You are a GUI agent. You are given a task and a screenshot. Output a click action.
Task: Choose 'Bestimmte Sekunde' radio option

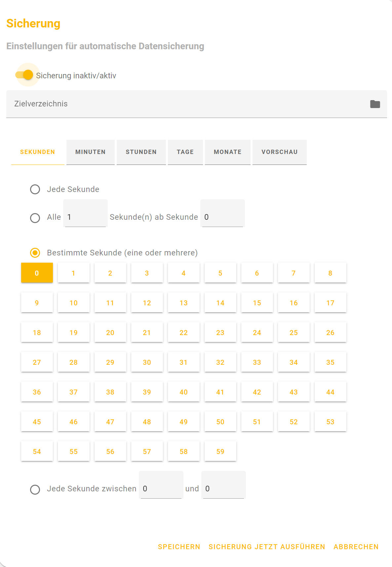pos(35,253)
